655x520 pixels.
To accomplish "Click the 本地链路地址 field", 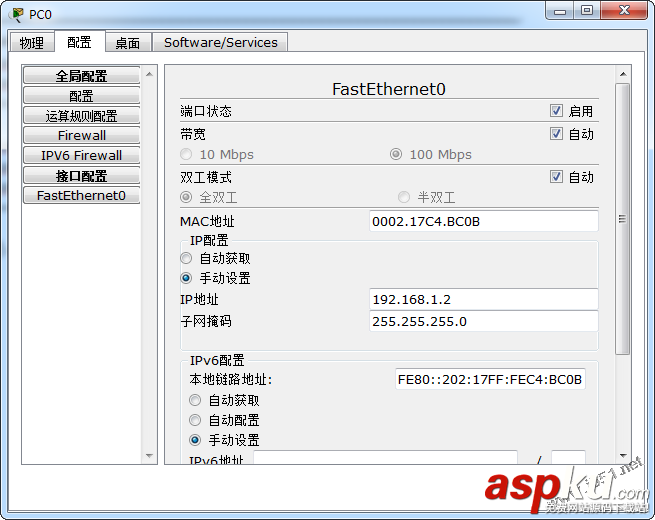I will (x=490, y=379).
